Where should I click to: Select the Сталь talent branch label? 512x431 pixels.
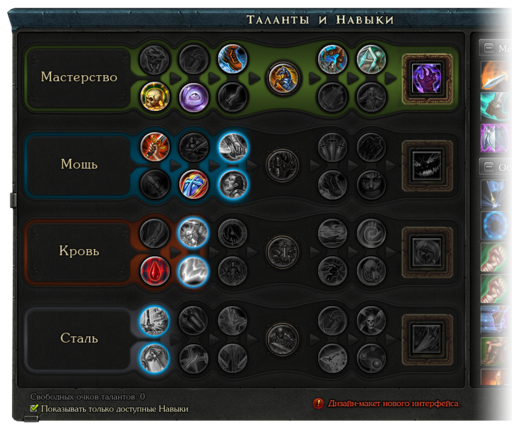click(x=79, y=338)
